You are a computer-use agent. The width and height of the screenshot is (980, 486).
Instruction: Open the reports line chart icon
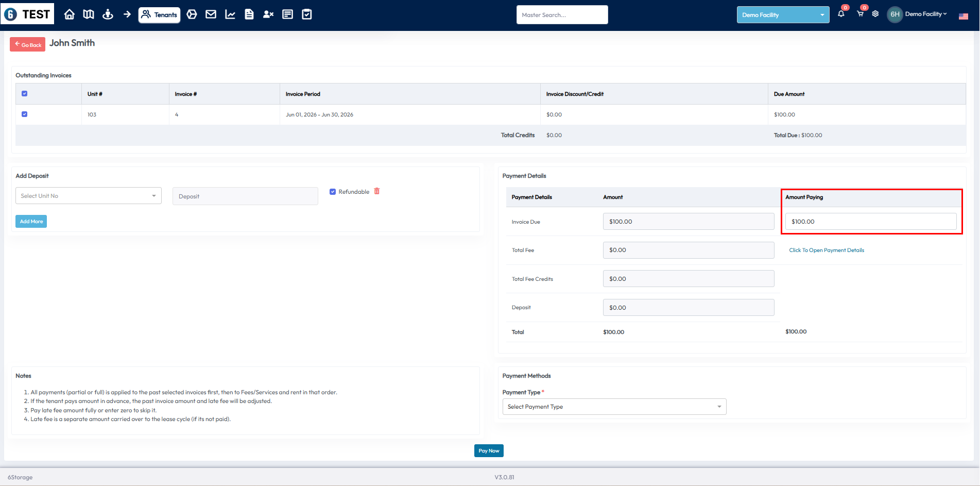point(230,14)
